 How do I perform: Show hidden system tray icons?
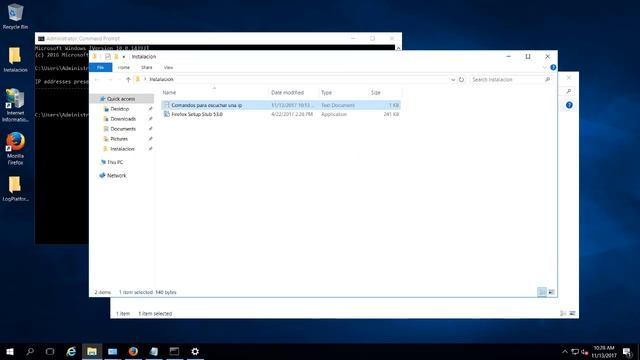[x=564, y=351]
